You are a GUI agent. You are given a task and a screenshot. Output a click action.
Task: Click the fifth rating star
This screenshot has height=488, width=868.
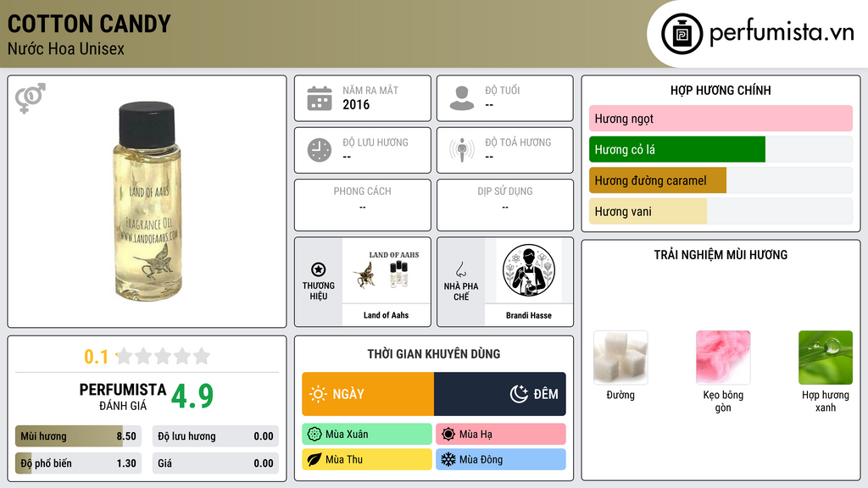click(202, 356)
